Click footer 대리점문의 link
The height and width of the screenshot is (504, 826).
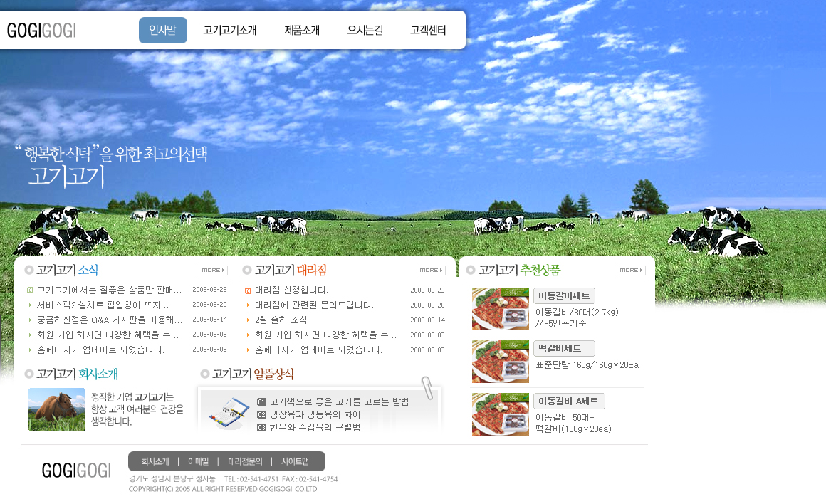coord(245,461)
